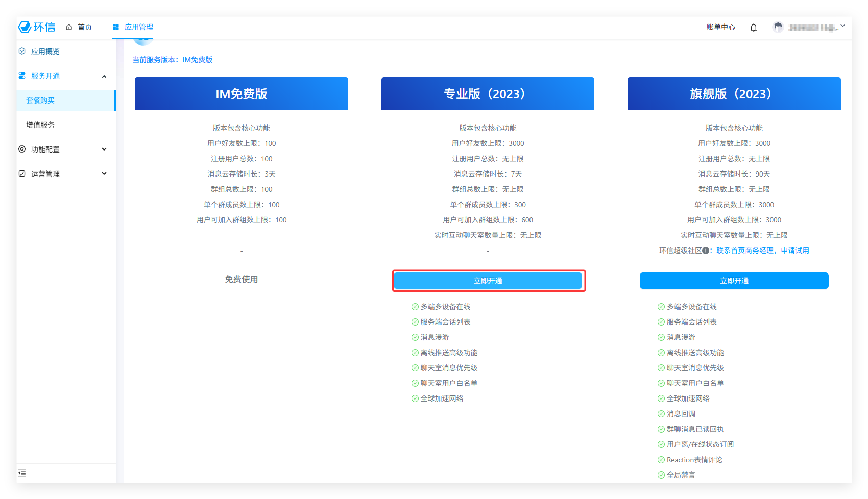Image resolution: width=868 pixels, height=499 pixels.
Task: Switch to the 应用管理 tab
Action: (133, 27)
